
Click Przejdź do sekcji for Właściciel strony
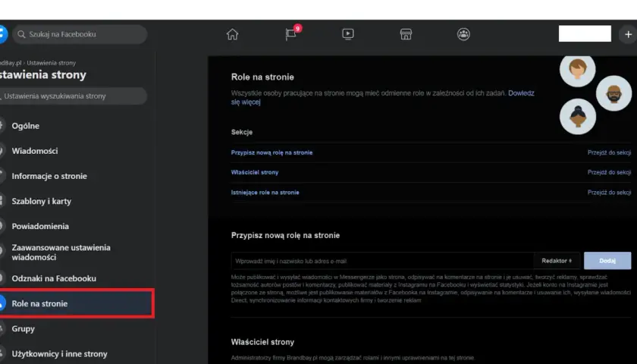pyautogui.click(x=609, y=172)
